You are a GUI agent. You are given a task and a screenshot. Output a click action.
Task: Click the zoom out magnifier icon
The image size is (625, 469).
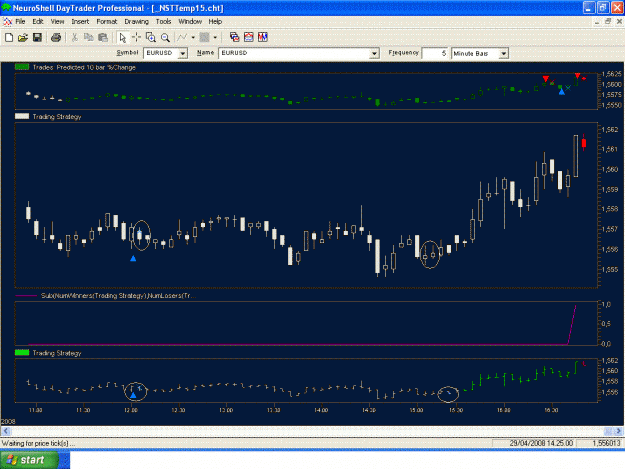pos(165,37)
